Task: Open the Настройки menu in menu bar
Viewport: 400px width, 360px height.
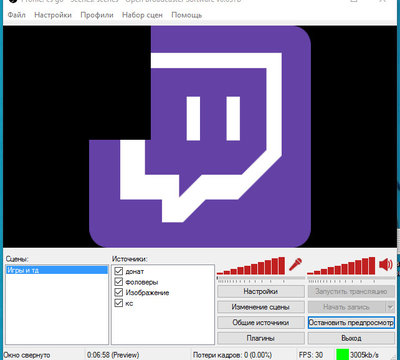Action: coord(53,15)
